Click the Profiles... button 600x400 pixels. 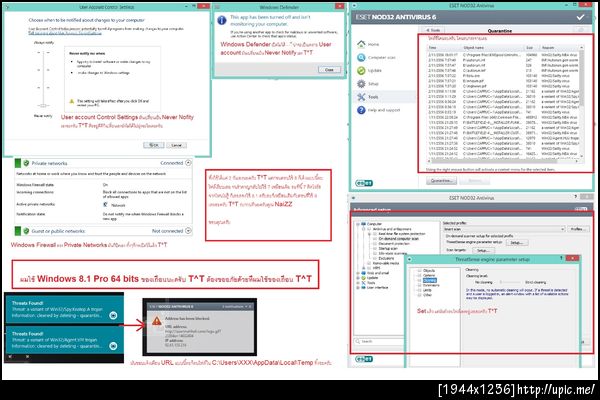pos(578,229)
